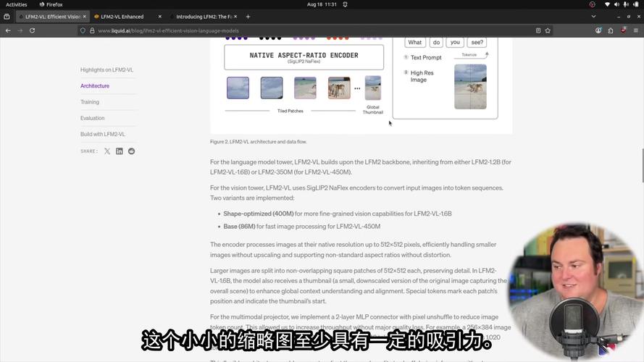Click the battery indicator in top bar
Viewport: 644px width, 362px height.
(x=636, y=4)
